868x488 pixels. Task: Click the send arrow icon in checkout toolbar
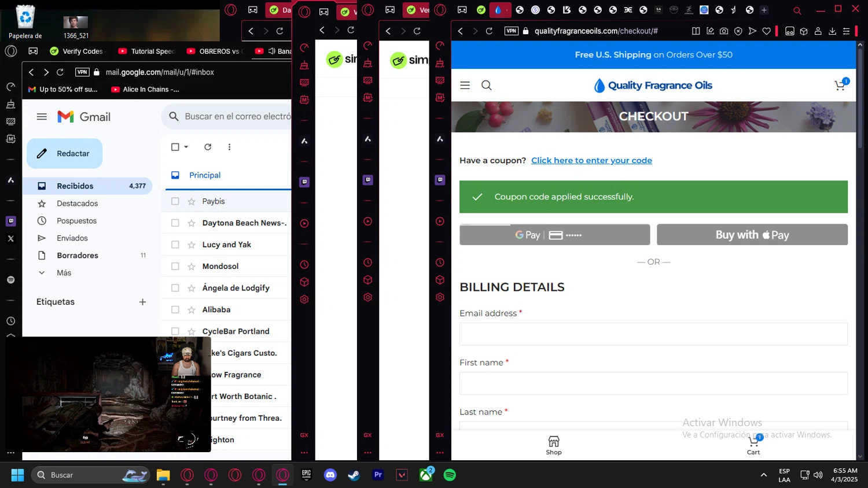tap(752, 31)
